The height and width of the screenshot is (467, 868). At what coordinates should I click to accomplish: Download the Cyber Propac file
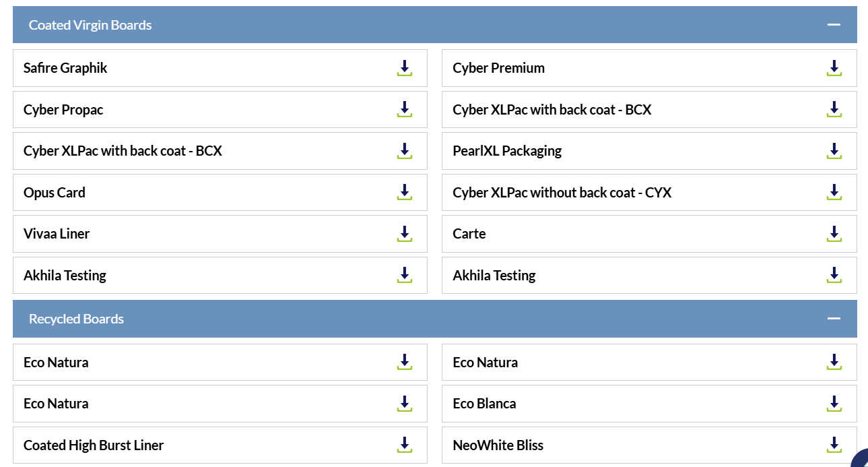[x=404, y=110]
